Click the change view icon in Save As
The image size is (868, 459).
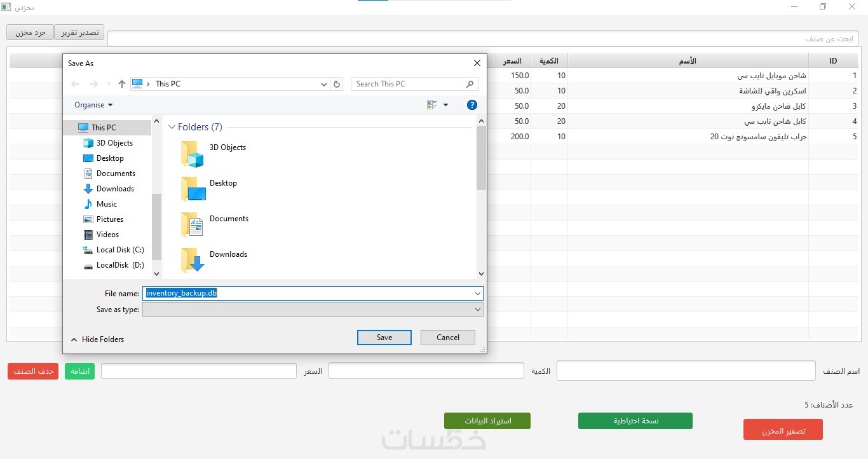click(x=432, y=105)
